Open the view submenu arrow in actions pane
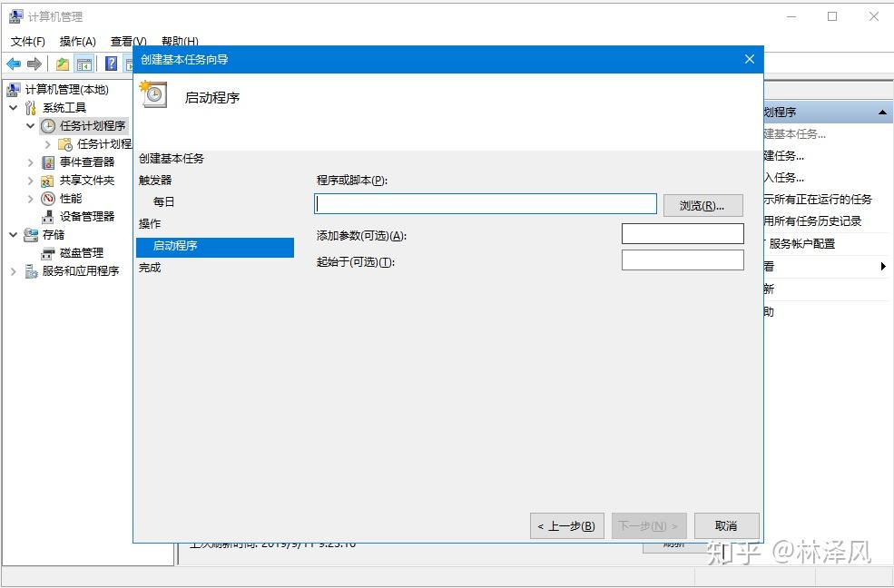Image resolution: width=894 pixels, height=588 pixels. click(883, 266)
